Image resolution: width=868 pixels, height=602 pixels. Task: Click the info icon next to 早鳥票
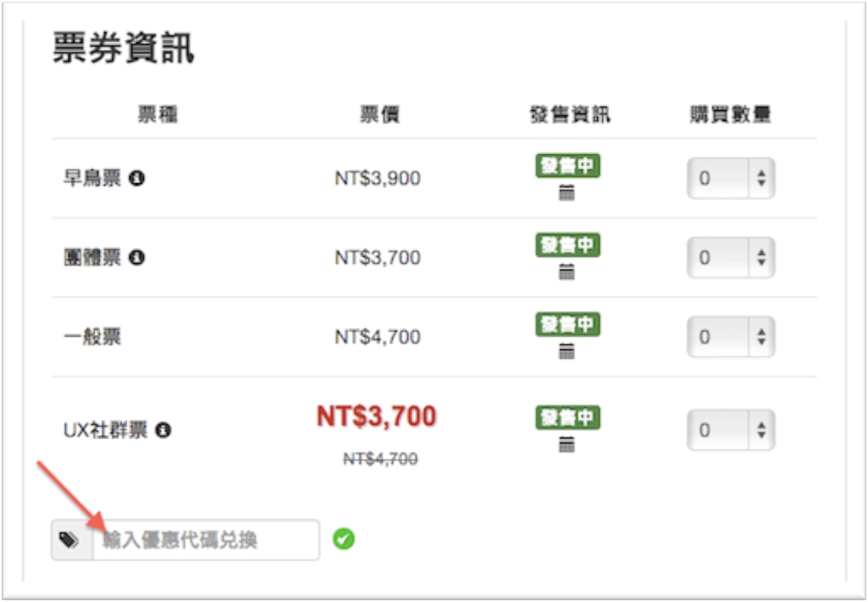(137, 179)
